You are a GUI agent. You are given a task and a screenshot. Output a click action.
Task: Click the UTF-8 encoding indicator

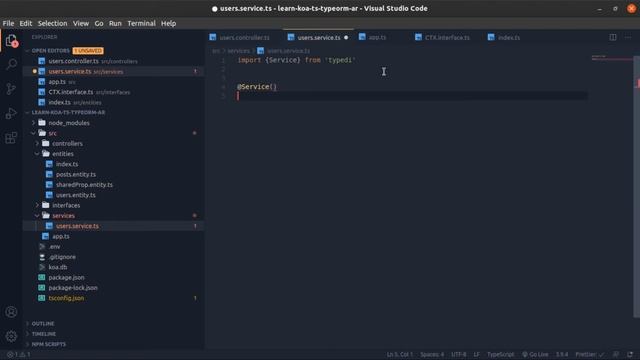pos(459,354)
